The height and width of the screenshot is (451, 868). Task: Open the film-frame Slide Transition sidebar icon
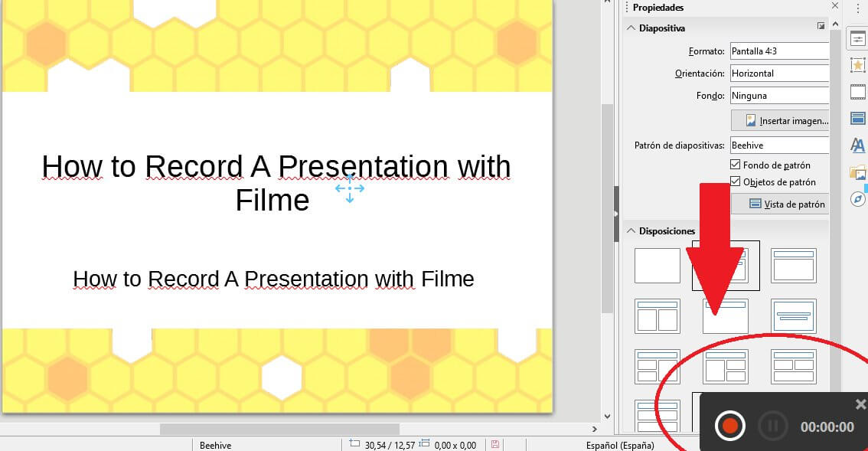(x=857, y=92)
